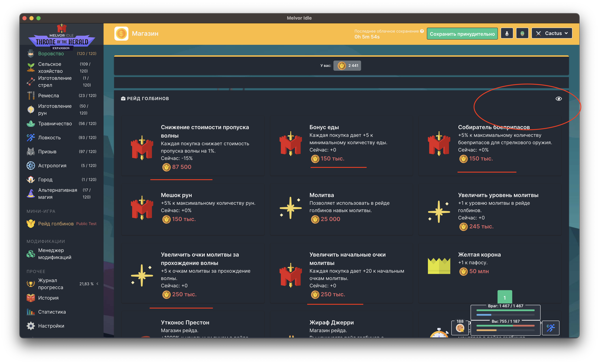Screen dimensions: 599x364
Task: Click the pizza food icon showing 188
Action: pos(460,328)
